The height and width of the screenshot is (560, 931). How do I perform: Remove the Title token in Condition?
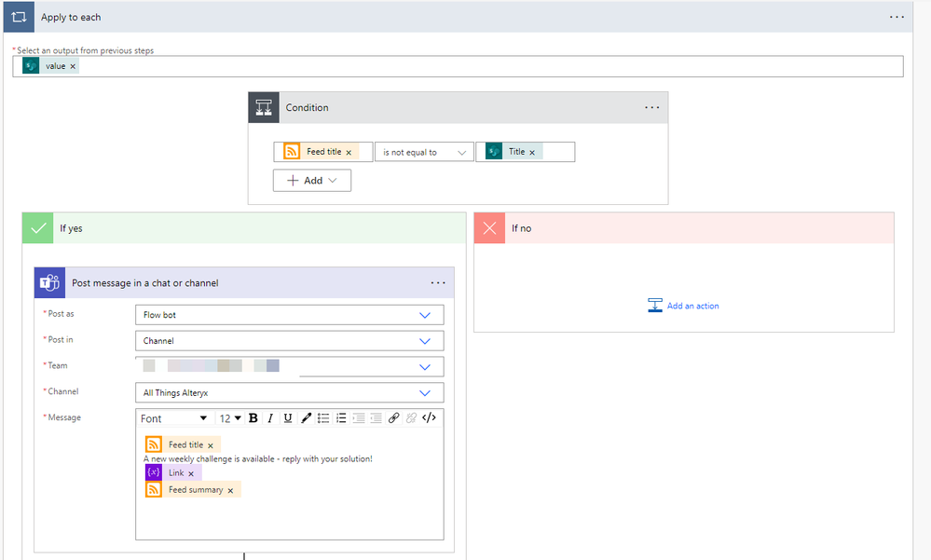[532, 153]
